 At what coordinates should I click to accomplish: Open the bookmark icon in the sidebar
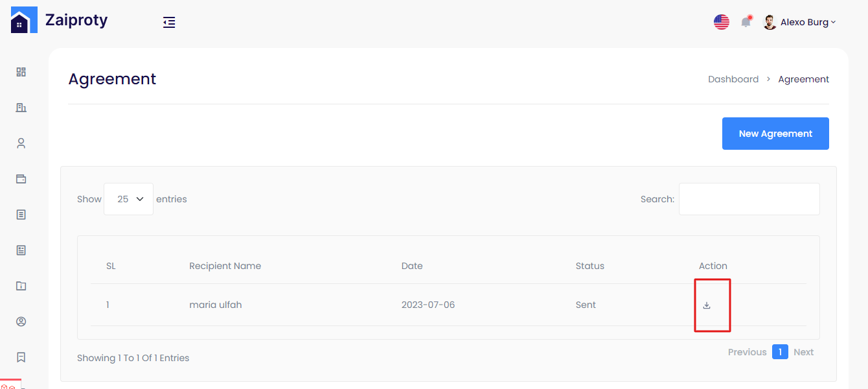point(21,357)
